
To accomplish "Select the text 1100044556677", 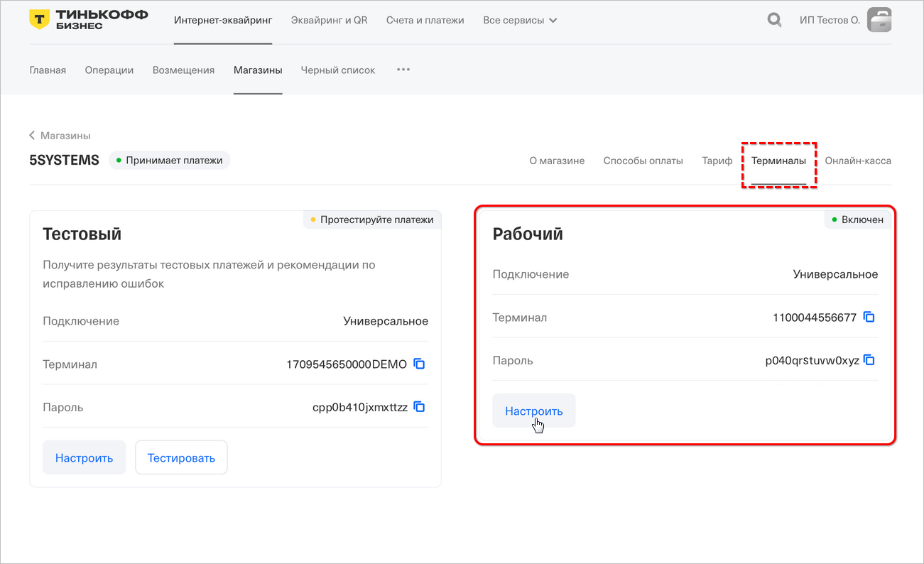I will pos(815,318).
